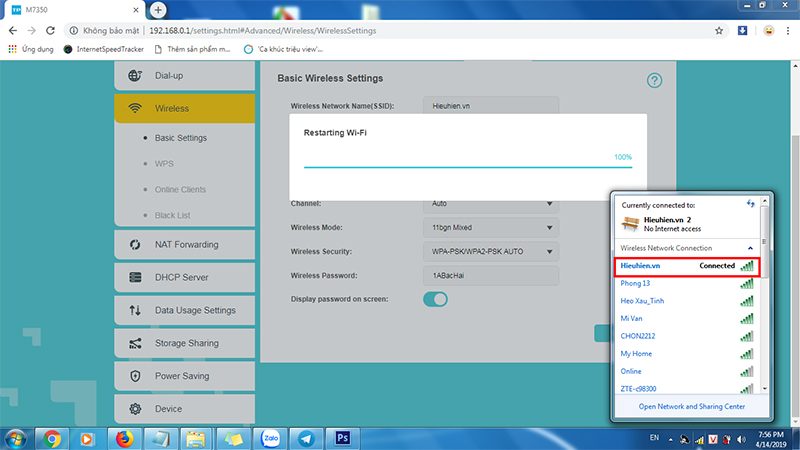The height and width of the screenshot is (450, 800).
Task: Select the Phong 13 Wi-Fi network
Action: point(635,283)
